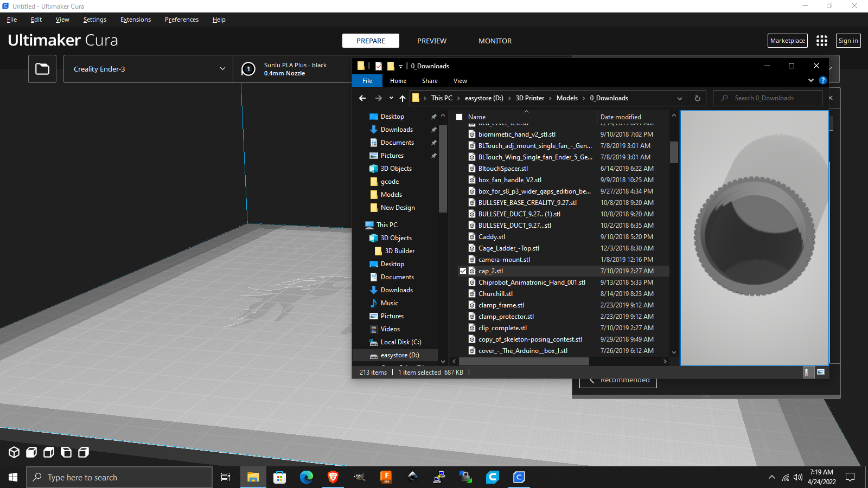Open Cura Preferences menu
The width and height of the screenshot is (868, 488).
coord(182,20)
